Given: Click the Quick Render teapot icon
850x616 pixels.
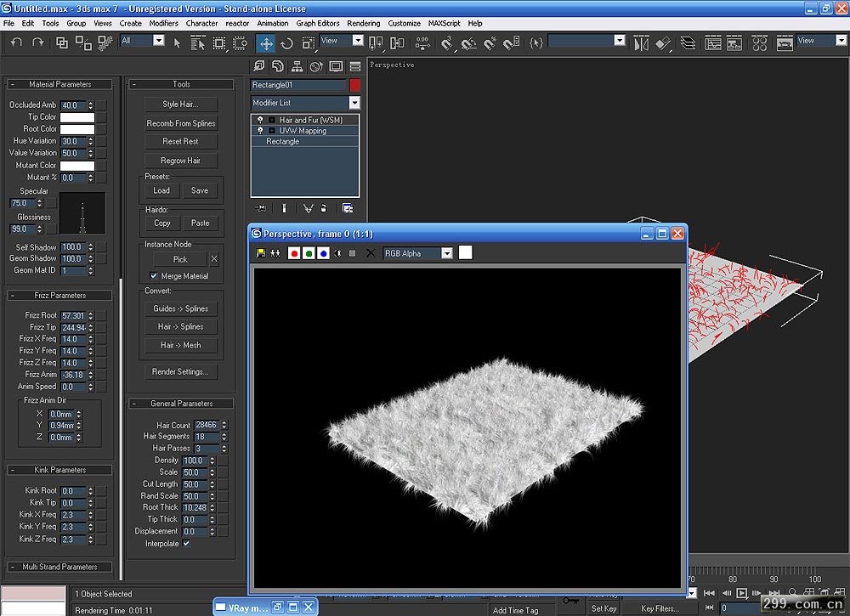Looking at the screenshot, I should tap(785, 43).
